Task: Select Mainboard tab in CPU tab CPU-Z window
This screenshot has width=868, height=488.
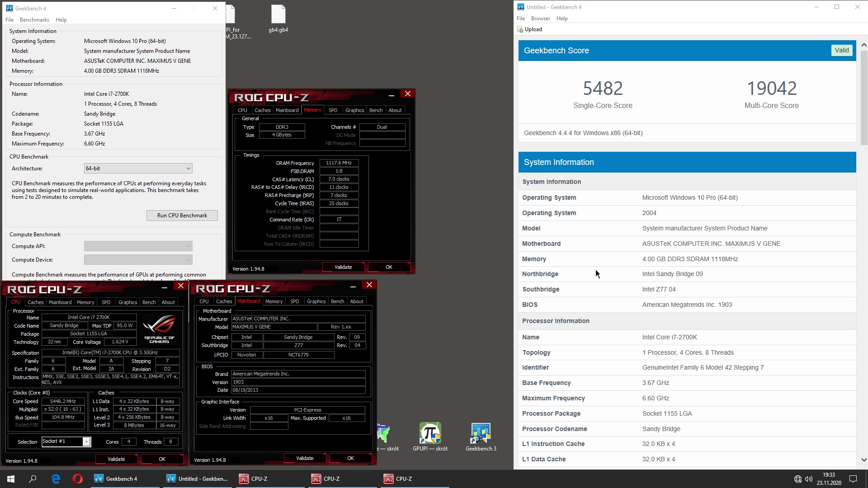Action: [x=60, y=302]
